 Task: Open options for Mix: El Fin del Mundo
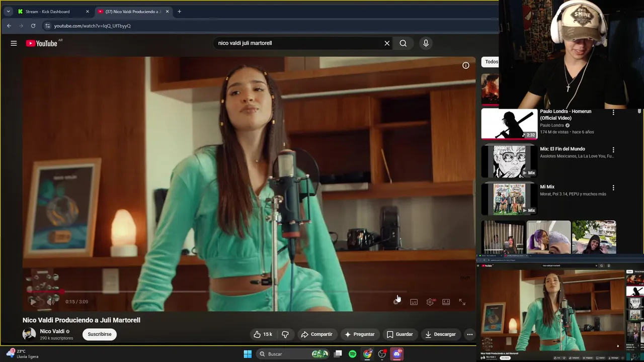point(613,150)
